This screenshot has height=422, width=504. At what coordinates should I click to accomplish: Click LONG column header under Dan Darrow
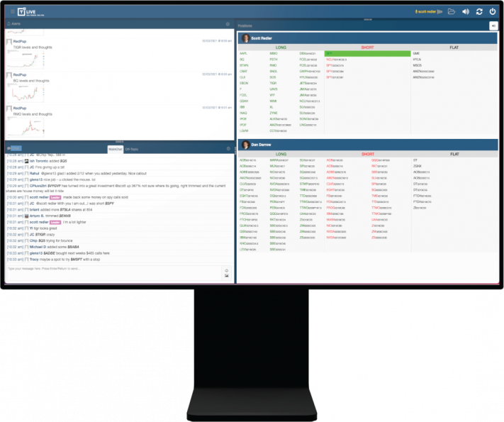[x=281, y=154]
